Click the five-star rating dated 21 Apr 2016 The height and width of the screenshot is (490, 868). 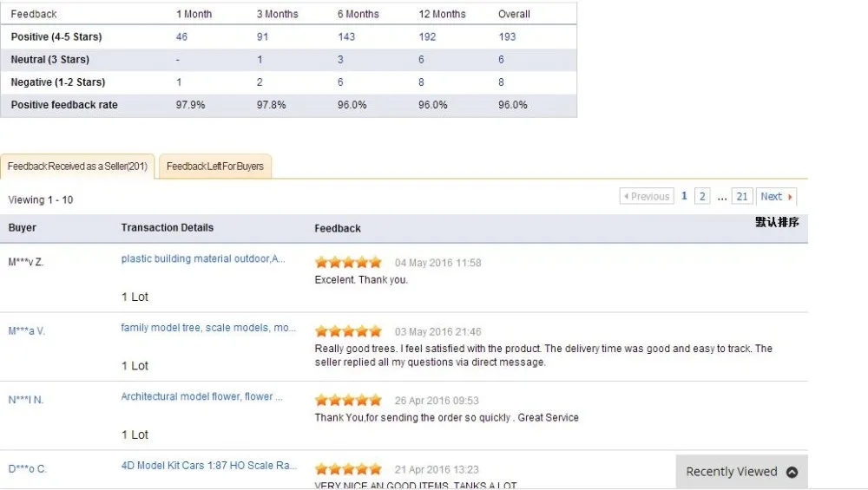[348, 469]
